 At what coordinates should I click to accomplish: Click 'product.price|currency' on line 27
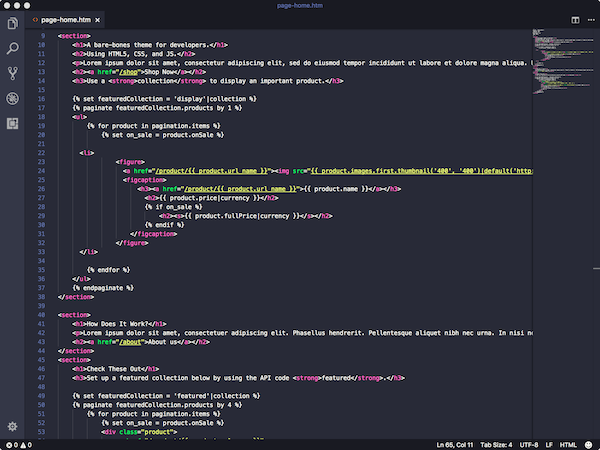click(x=209, y=198)
